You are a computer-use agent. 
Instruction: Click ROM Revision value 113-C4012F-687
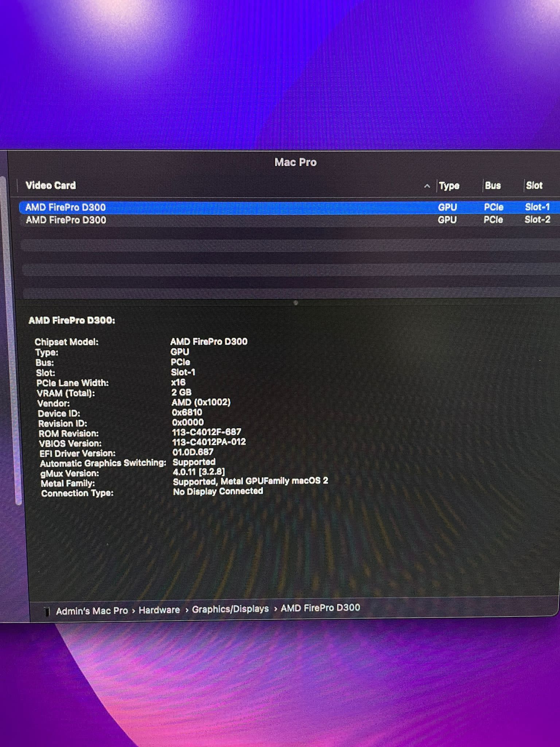point(206,432)
